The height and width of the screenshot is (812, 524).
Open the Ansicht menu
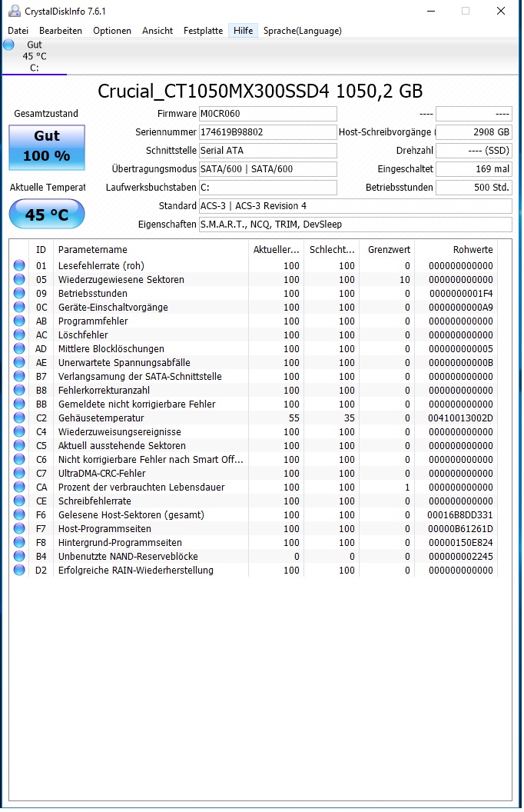(158, 31)
